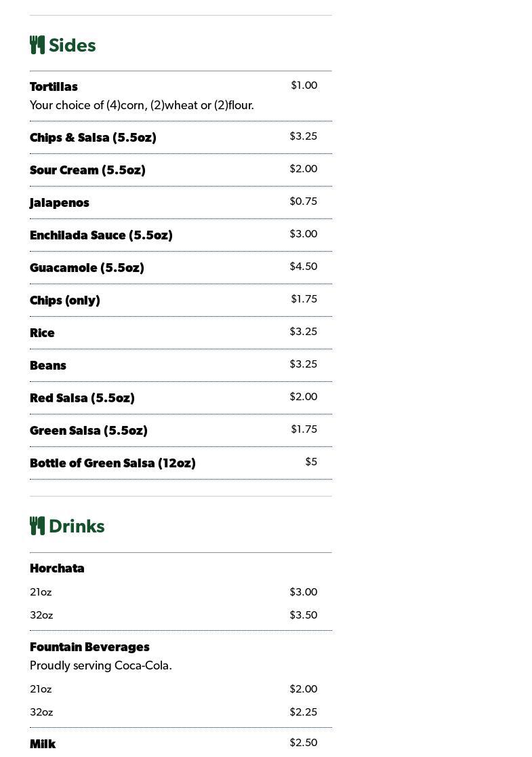Choose the Guacamole (5.5oz) side
The height and width of the screenshot is (757, 532).
click(x=87, y=268)
